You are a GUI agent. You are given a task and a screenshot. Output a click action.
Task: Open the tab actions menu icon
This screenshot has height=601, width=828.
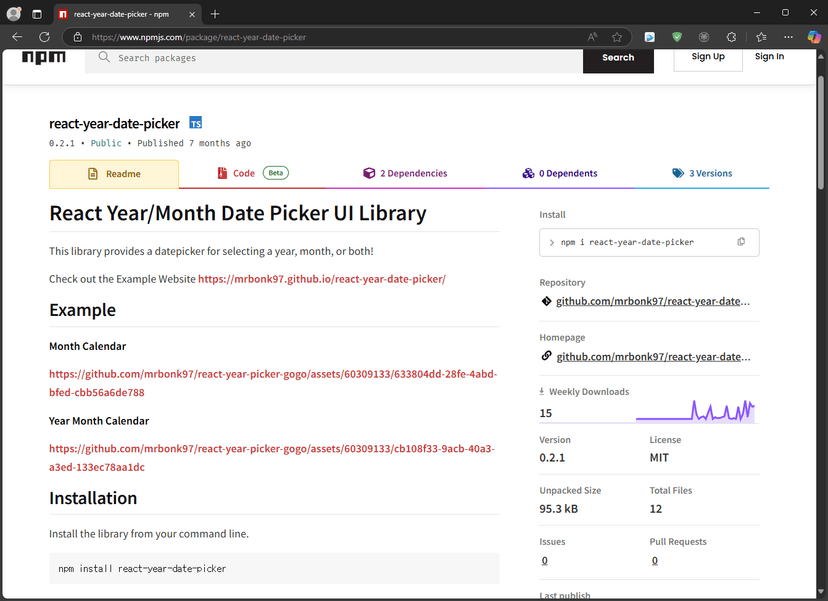pyautogui.click(x=37, y=14)
